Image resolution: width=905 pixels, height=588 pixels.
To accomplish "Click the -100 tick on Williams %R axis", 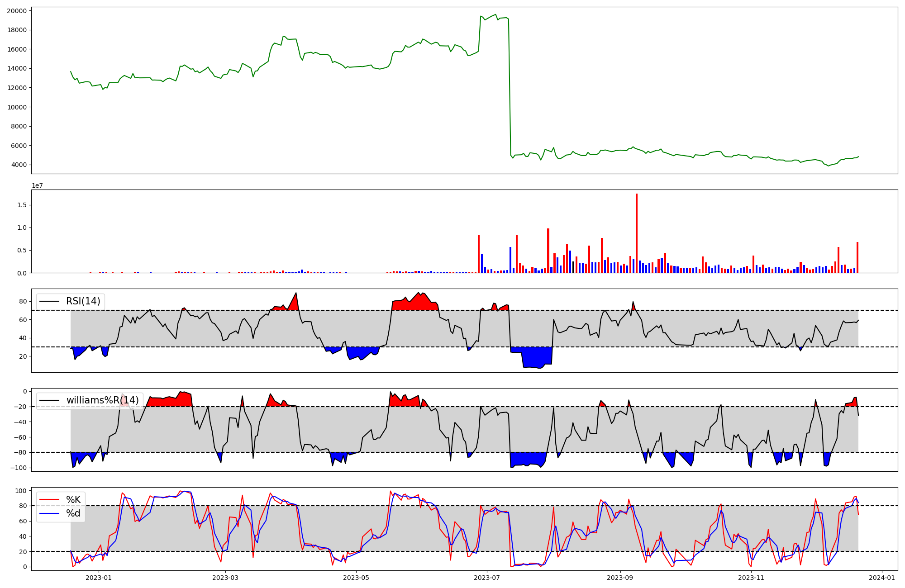I will coord(19,468).
